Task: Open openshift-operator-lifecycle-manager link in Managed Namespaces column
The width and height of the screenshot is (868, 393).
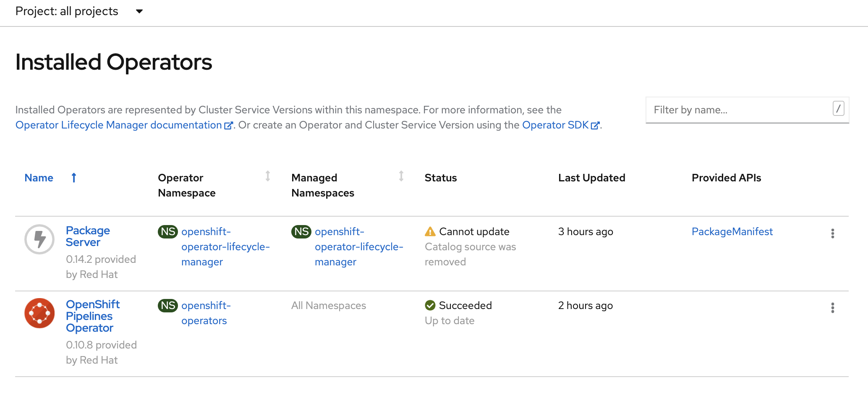Action: coord(359,246)
